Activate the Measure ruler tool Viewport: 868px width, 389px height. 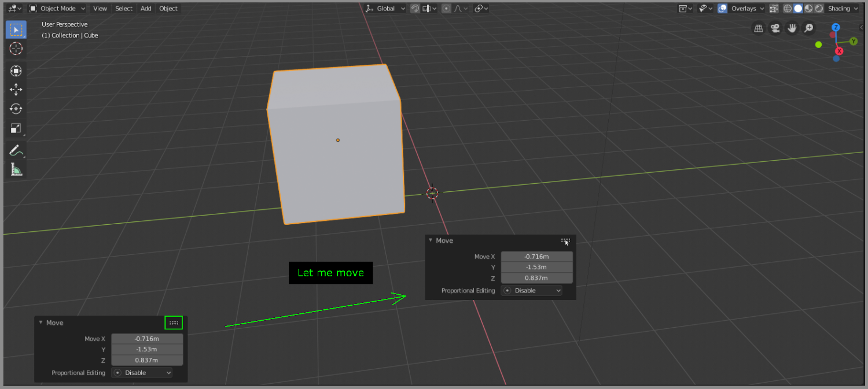coord(16,170)
